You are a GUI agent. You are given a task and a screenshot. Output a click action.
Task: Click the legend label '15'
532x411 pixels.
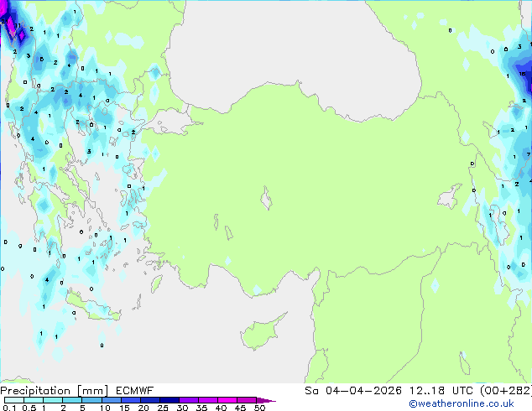tap(124, 408)
